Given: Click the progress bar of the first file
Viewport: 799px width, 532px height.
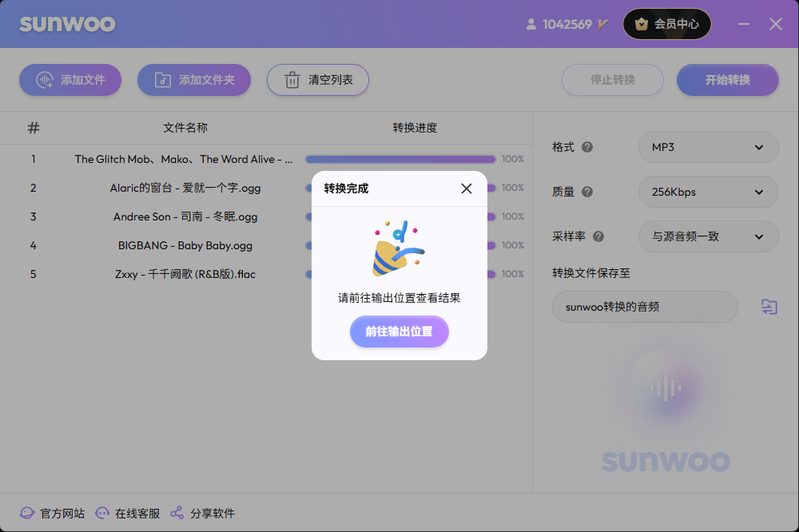Looking at the screenshot, I should point(399,159).
